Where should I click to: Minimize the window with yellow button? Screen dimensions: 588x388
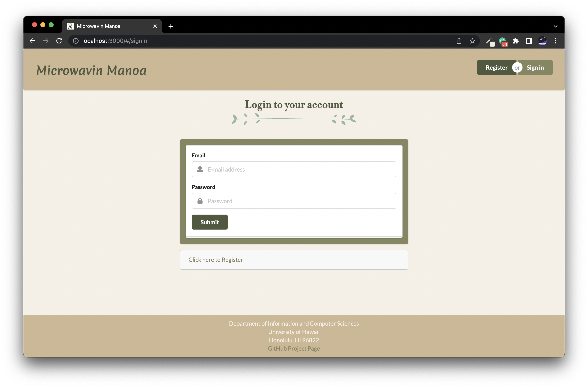click(43, 25)
